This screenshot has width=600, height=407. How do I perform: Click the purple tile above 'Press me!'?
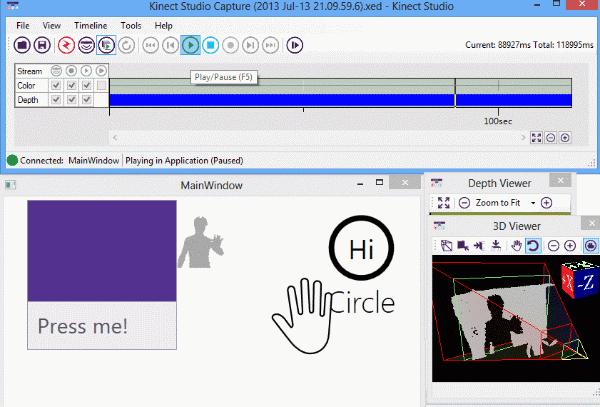(102, 251)
